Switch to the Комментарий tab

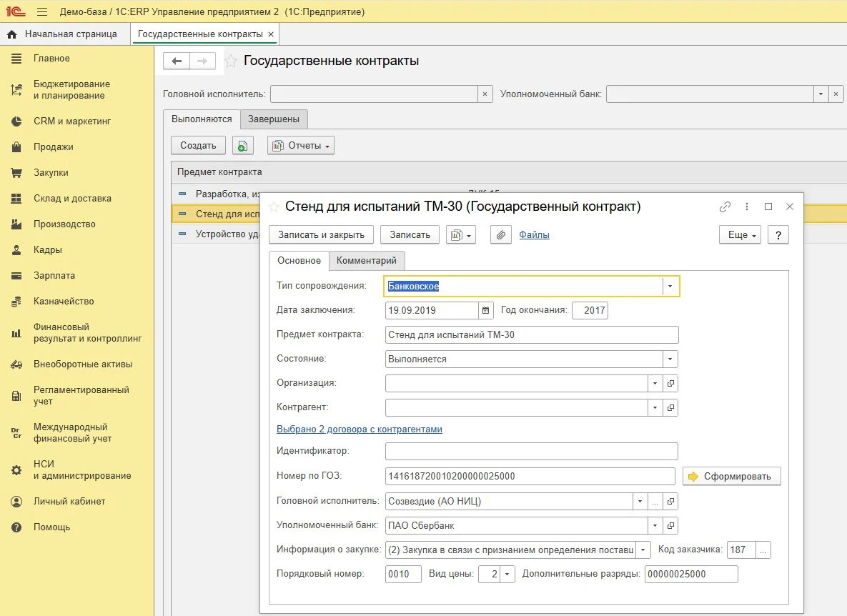366,261
